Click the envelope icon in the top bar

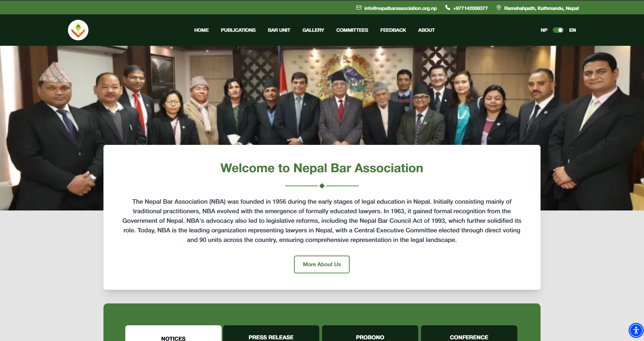pos(359,7)
